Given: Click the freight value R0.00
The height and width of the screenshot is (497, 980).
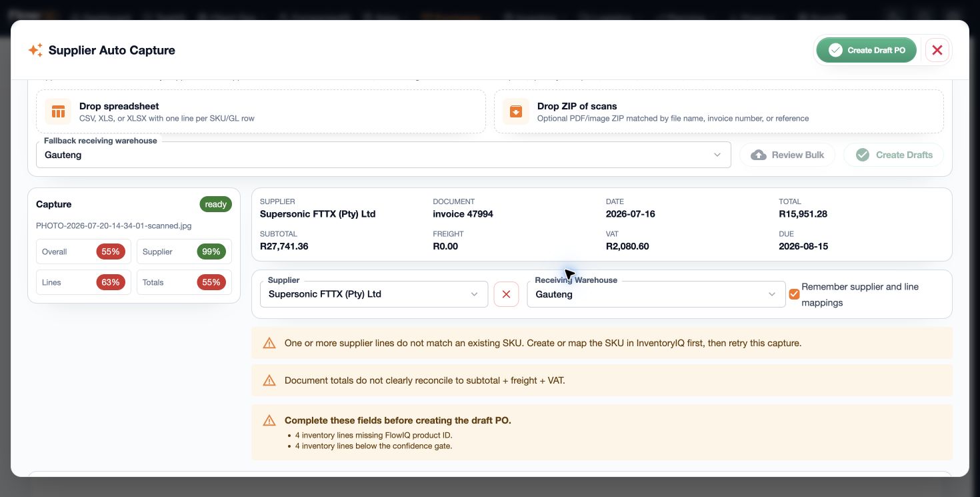Looking at the screenshot, I should pos(447,246).
